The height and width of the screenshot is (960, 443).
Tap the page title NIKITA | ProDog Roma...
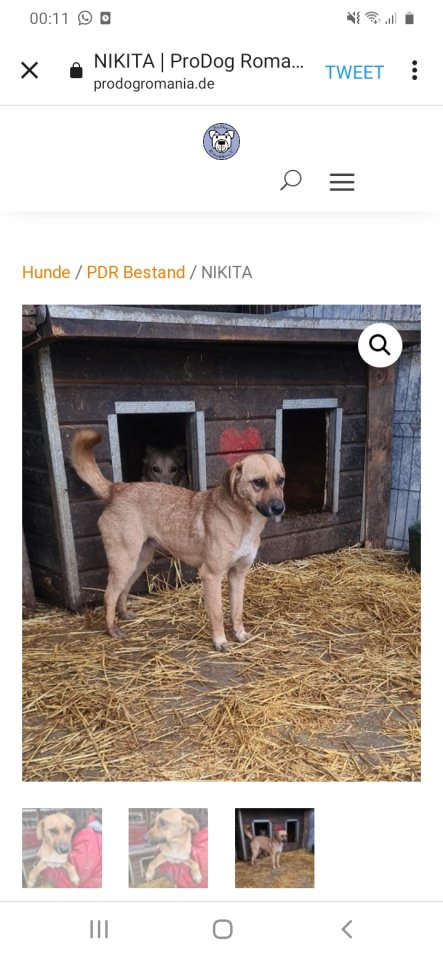(198, 61)
